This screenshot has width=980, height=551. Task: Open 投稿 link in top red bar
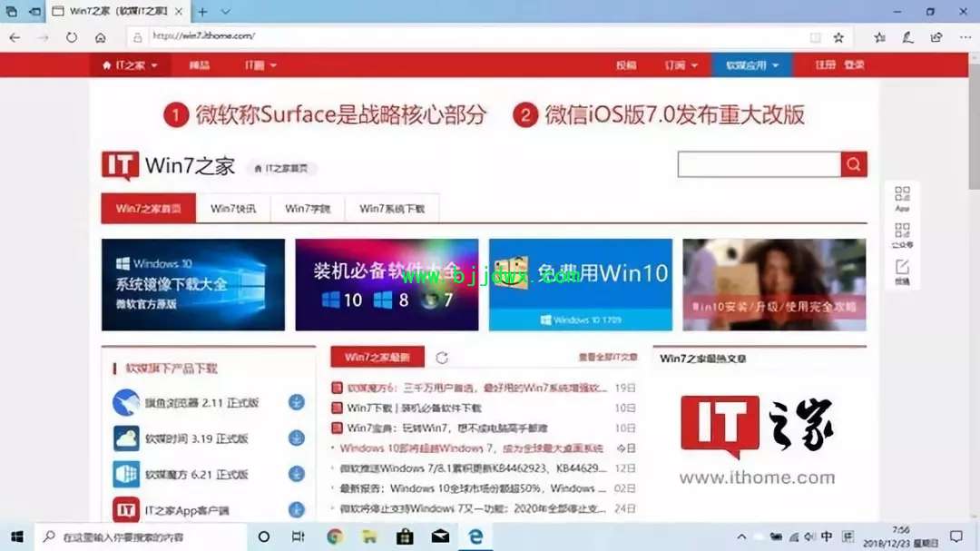click(625, 65)
